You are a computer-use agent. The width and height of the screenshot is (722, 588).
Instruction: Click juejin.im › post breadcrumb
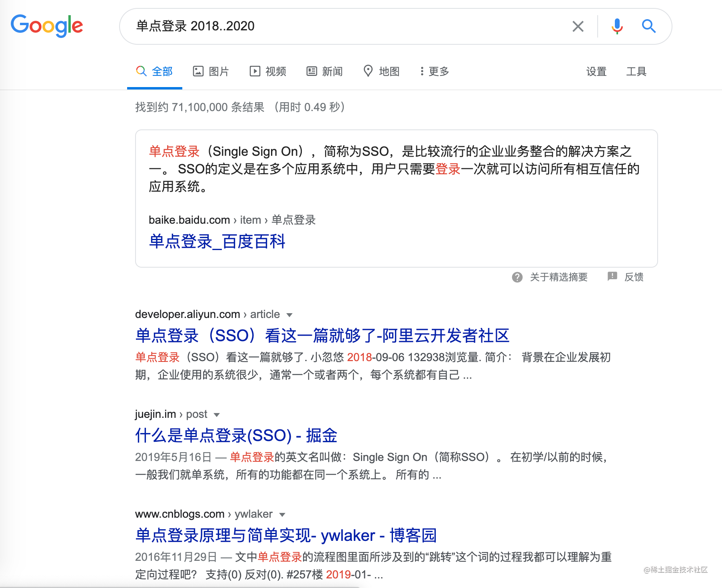click(171, 414)
